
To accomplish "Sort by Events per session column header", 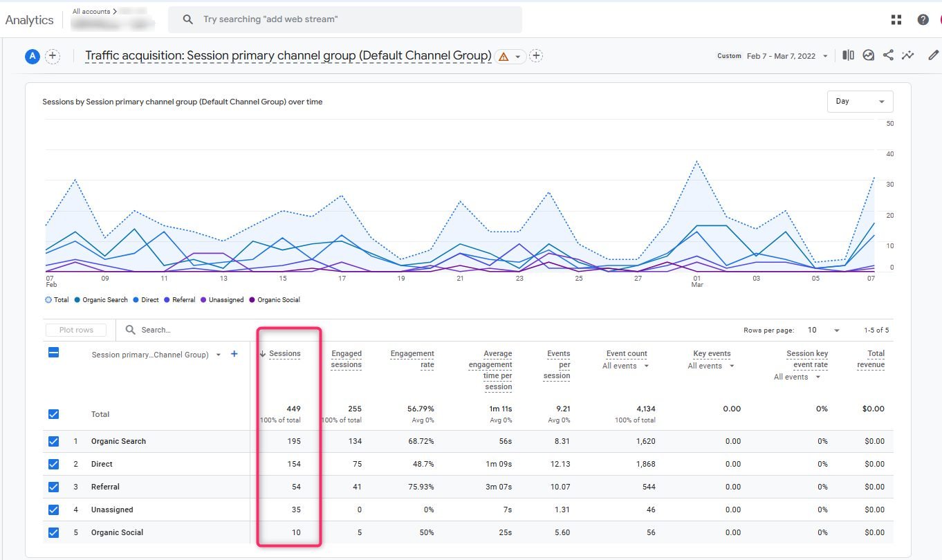I will [557, 365].
